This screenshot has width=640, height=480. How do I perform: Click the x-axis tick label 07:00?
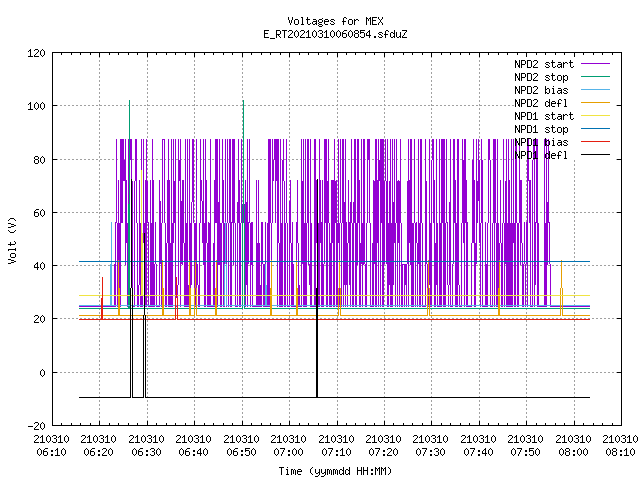(x=288, y=452)
